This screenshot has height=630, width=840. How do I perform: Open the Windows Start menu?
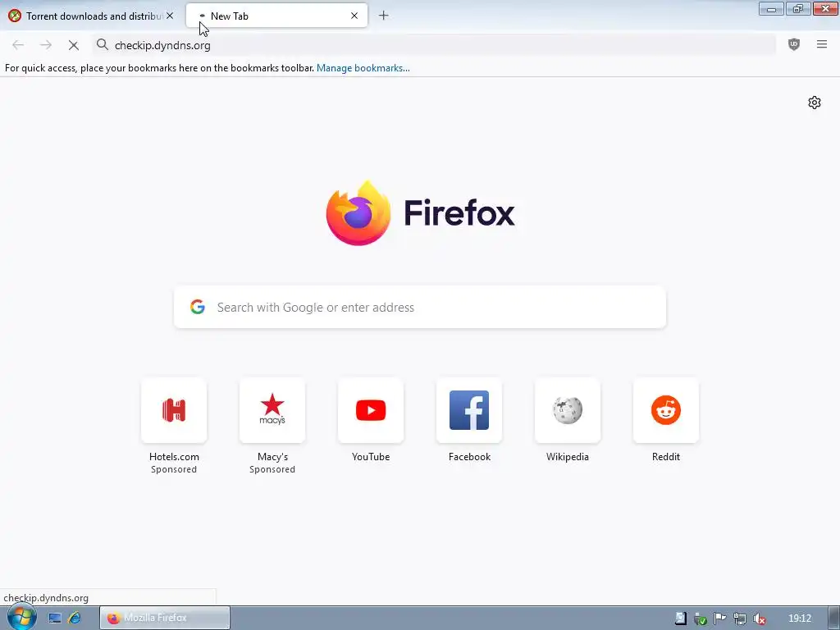tap(21, 617)
